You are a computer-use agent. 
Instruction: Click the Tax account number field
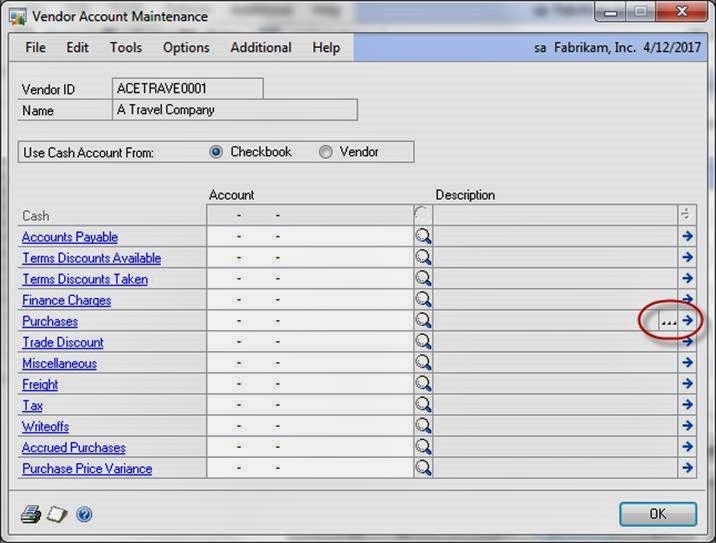click(310, 405)
